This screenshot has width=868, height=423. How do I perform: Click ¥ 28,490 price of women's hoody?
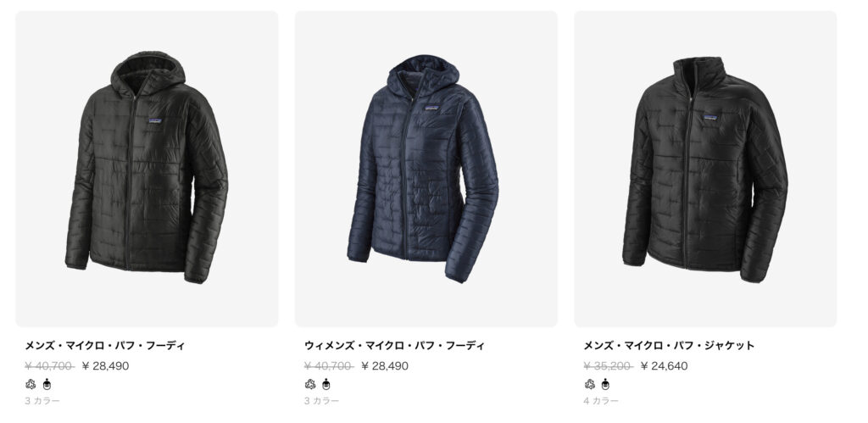tap(385, 366)
